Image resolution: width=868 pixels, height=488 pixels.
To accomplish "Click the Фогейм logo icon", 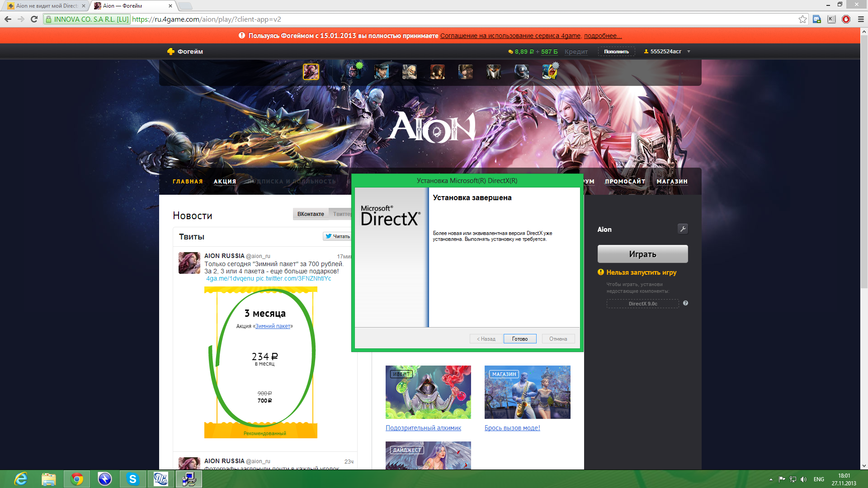I will coord(171,52).
